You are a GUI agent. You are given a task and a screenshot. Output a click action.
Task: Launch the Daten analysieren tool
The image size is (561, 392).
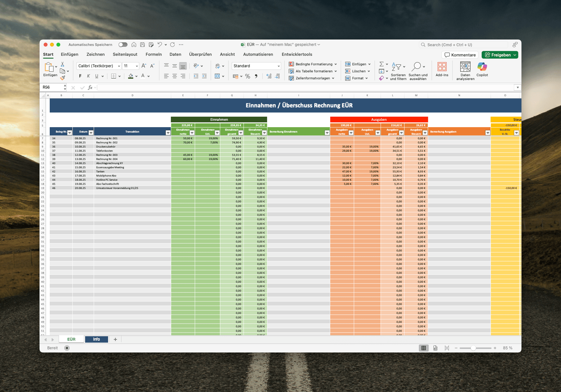point(465,71)
